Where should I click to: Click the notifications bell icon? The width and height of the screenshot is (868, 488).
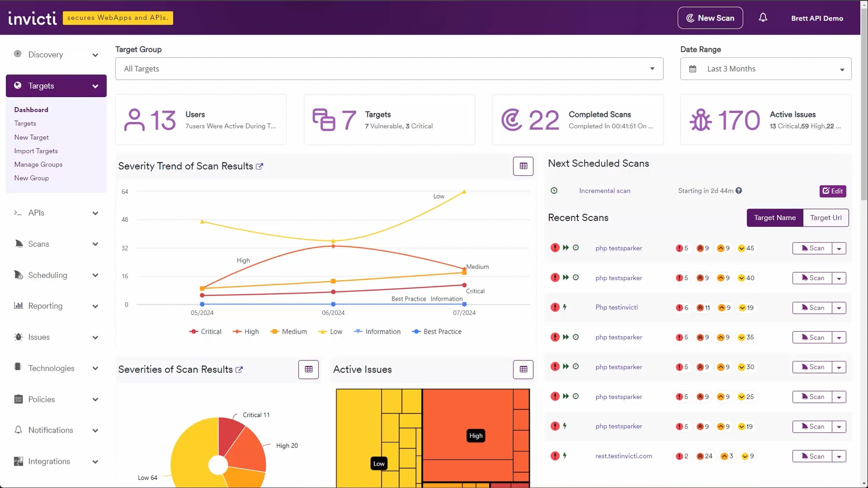[x=763, y=18]
